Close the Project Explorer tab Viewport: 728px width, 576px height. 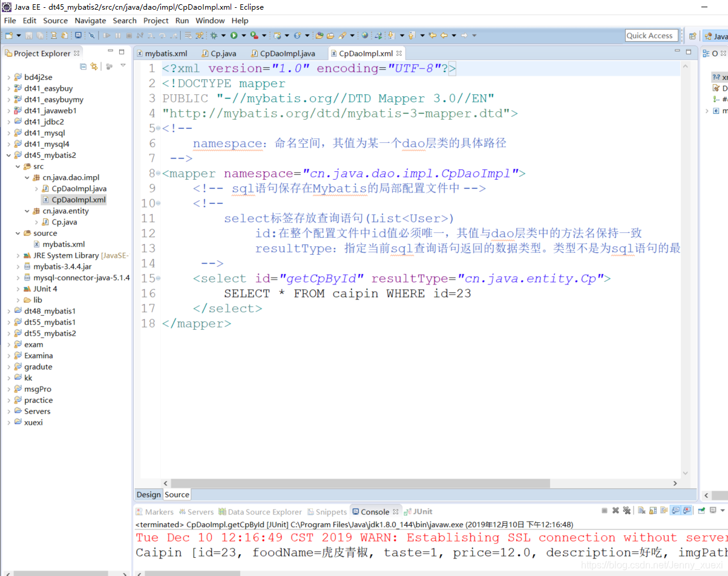[x=77, y=53]
